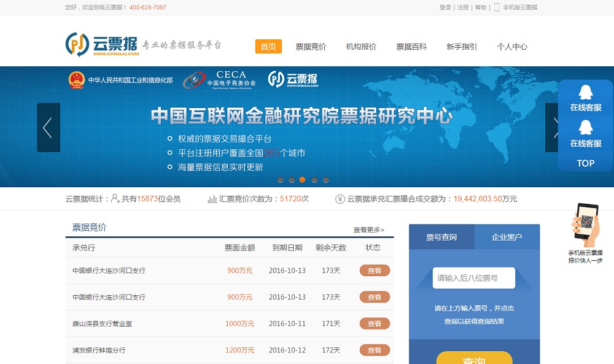Click the phone number 400-628-7087

click(148, 7)
